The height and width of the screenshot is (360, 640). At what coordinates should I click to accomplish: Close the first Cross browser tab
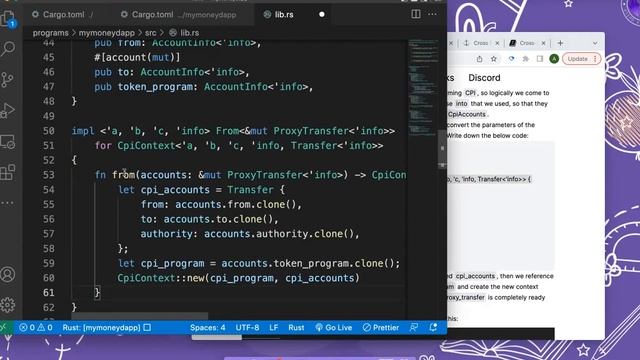click(x=497, y=43)
